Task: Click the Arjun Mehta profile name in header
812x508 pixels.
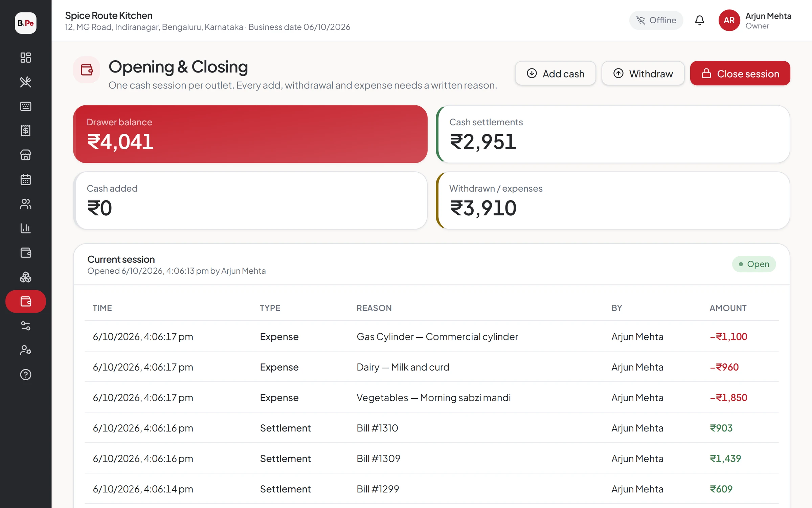Action: coord(768,16)
